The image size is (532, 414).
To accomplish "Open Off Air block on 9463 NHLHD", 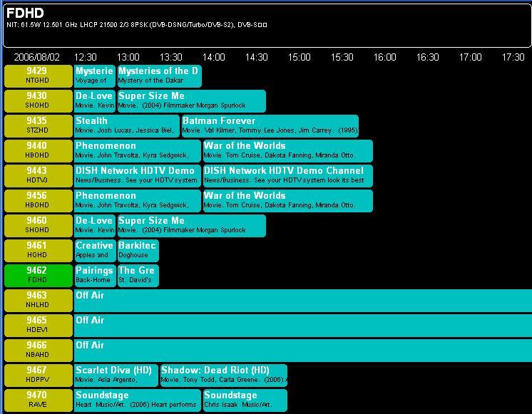I will (x=303, y=301).
